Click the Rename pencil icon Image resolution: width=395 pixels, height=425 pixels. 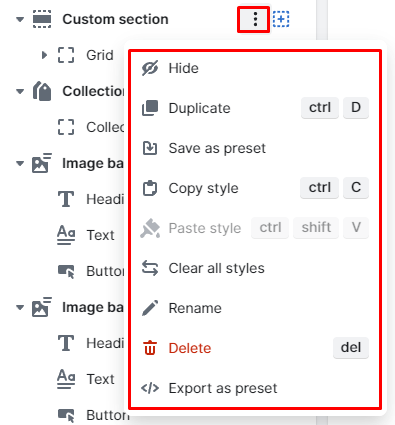[150, 308]
